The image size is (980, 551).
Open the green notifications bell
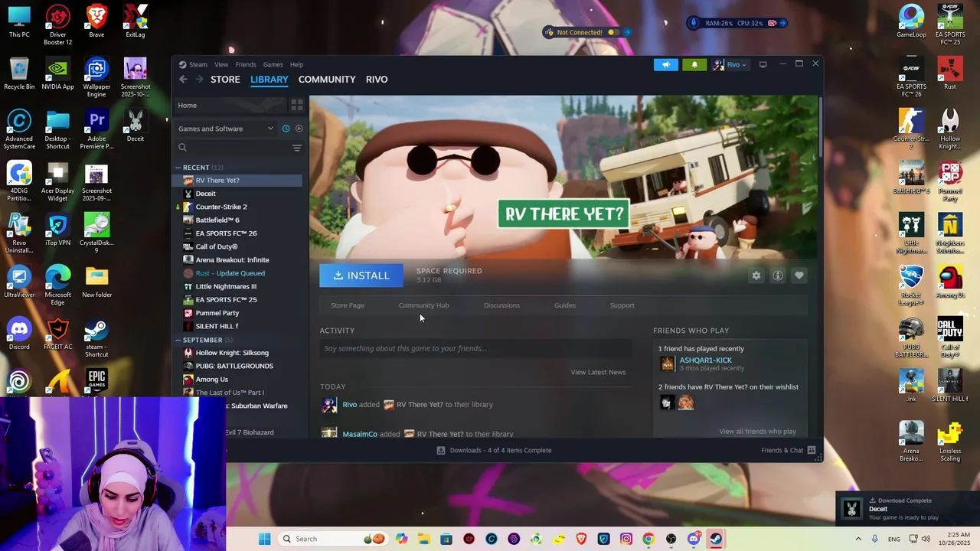694,65
